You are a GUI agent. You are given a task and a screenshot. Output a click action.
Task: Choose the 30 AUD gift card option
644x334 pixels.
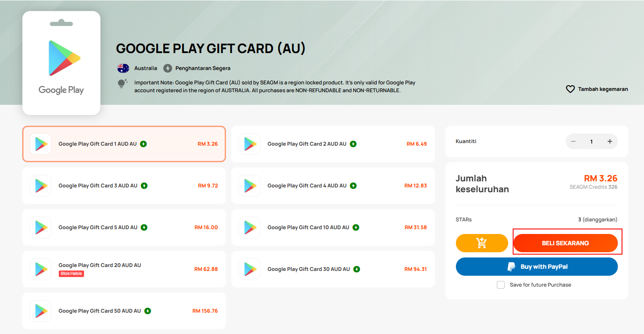pos(333,269)
